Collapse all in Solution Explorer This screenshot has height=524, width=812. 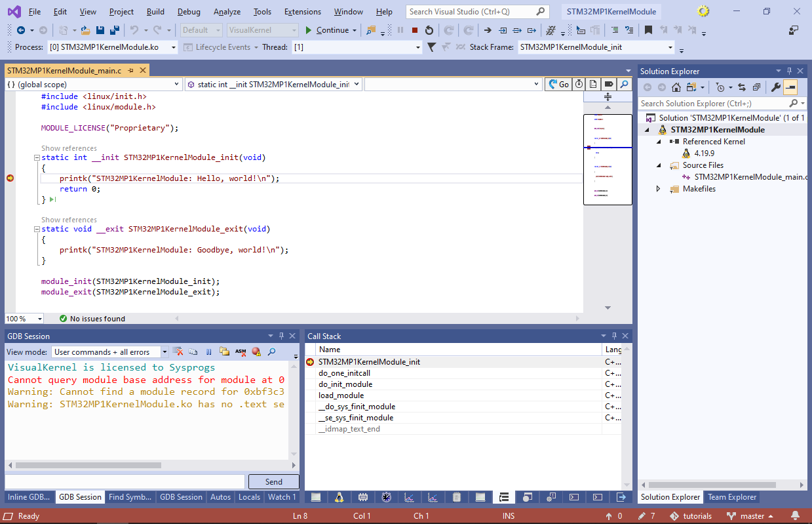[x=756, y=87]
